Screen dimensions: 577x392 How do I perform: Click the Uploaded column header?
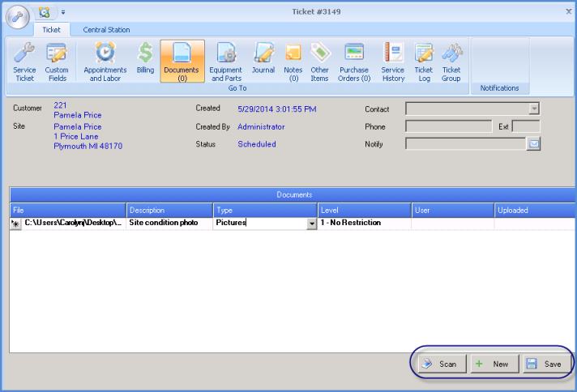535,211
